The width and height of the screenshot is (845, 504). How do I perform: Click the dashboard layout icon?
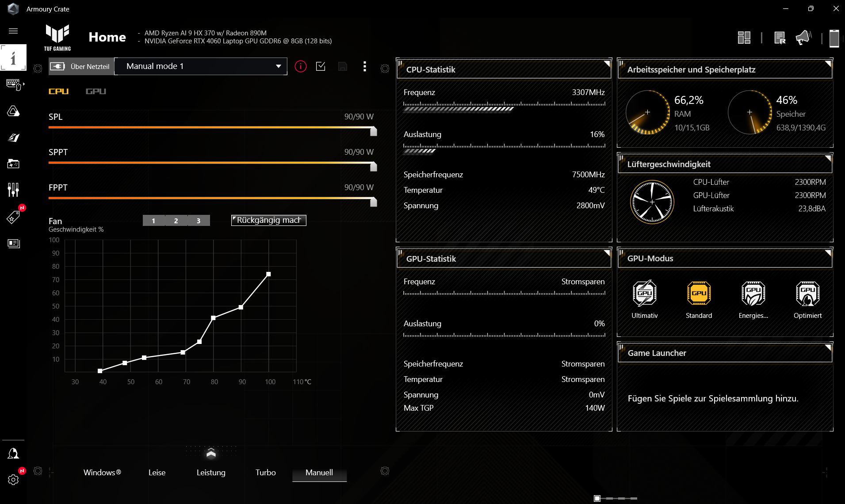tap(744, 38)
